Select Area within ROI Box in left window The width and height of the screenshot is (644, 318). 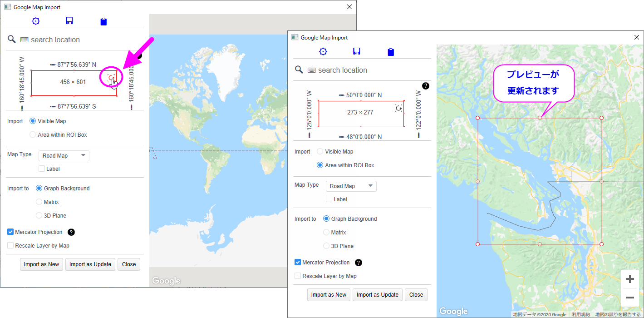pyautogui.click(x=33, y=135)
